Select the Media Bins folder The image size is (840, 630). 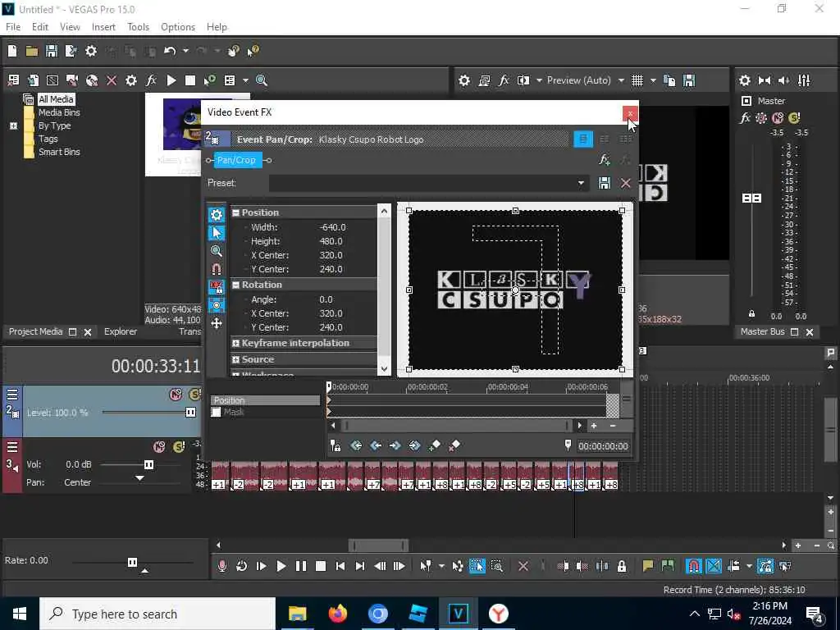[59, 112]
